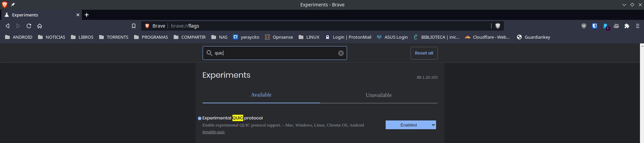Image resolution: width=644 pixels, height=143 pixels.
Task: Reload the current page
Action: 29,26
